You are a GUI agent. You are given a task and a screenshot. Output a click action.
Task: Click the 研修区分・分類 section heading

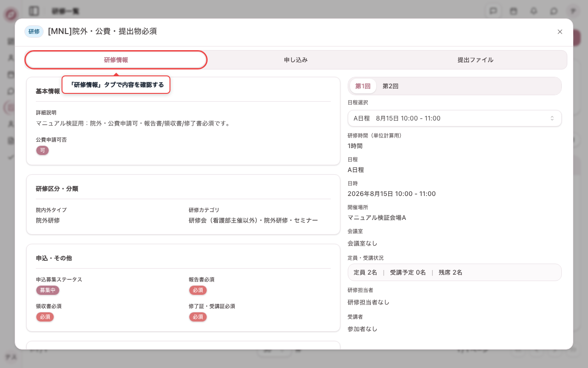pos(57,189)
